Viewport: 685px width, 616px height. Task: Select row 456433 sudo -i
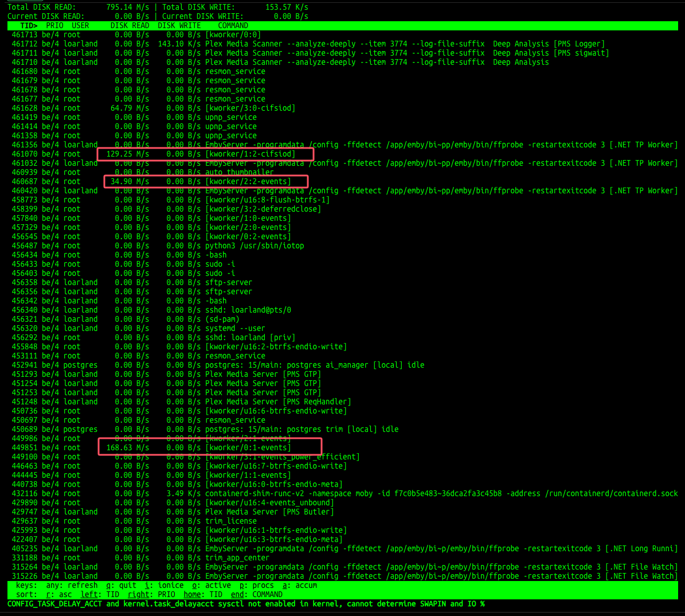point(343,264)
